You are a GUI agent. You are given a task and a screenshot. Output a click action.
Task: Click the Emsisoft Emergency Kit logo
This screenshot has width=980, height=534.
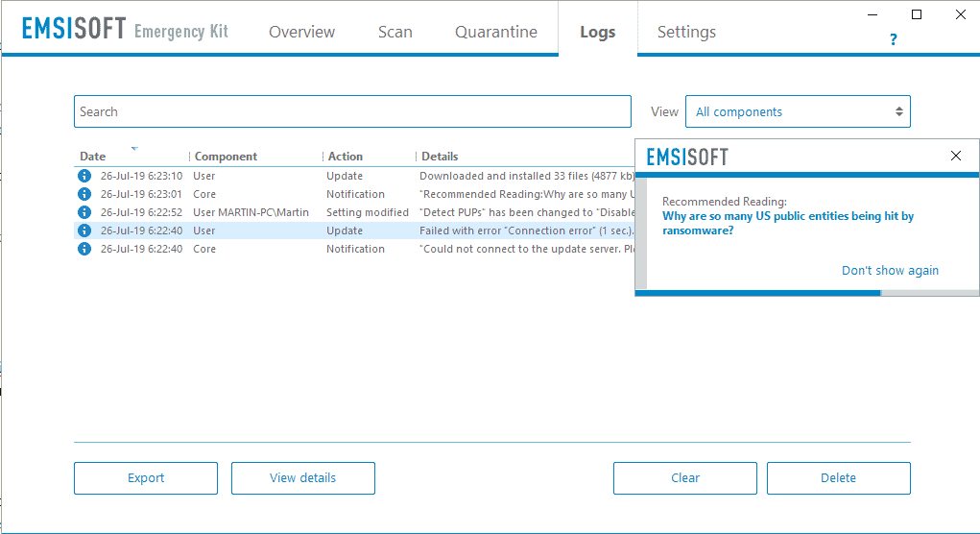tap(125, 30)
